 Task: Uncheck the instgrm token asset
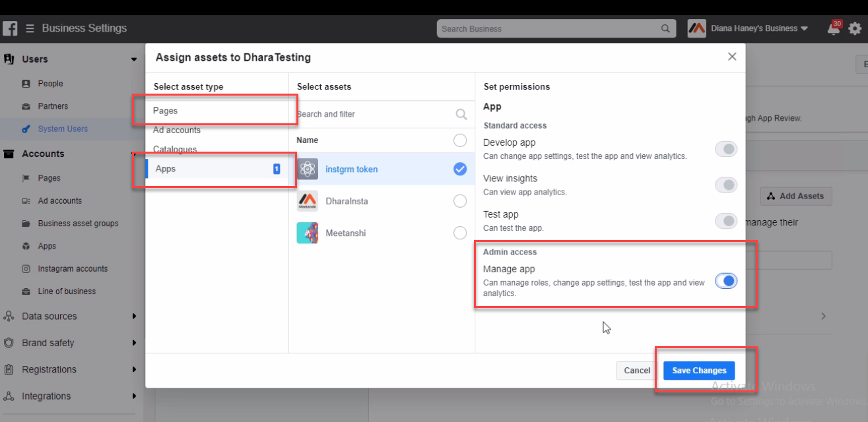click(460, 169)
